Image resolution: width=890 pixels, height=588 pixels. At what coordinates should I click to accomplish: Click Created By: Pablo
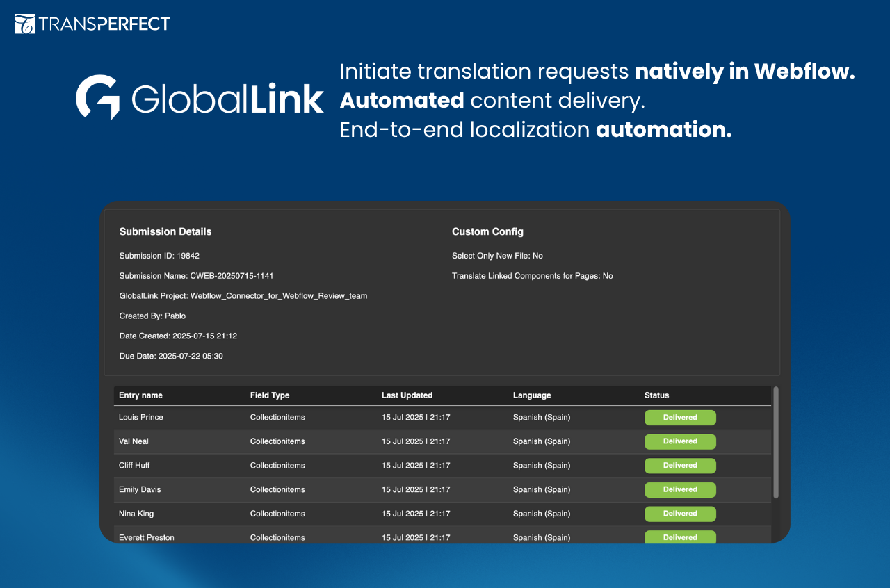152,316
